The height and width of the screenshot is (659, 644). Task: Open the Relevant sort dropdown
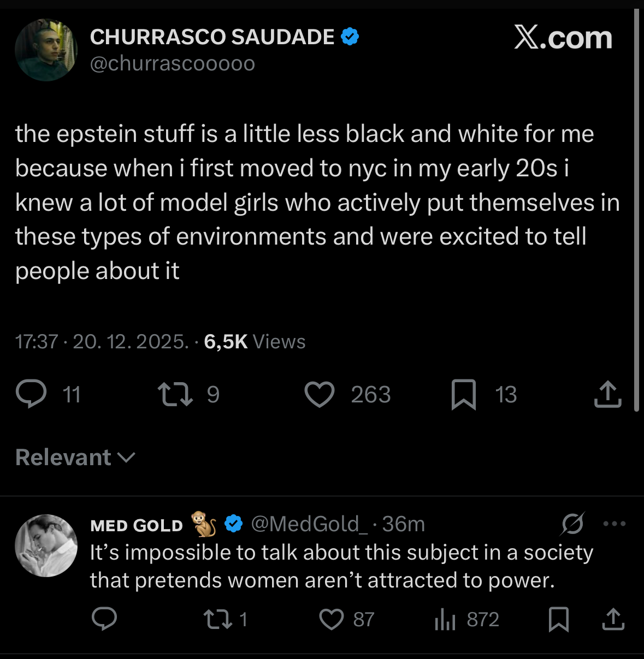pos(75,458)
